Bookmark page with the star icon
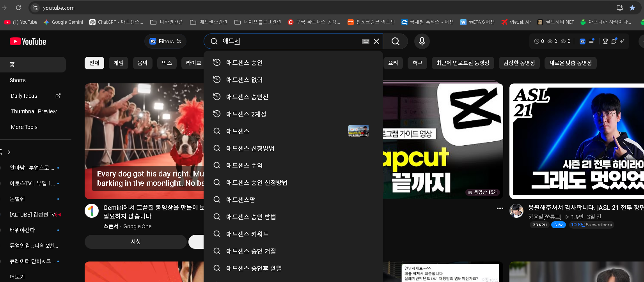644x282 pixels. [x=632, y=8]
